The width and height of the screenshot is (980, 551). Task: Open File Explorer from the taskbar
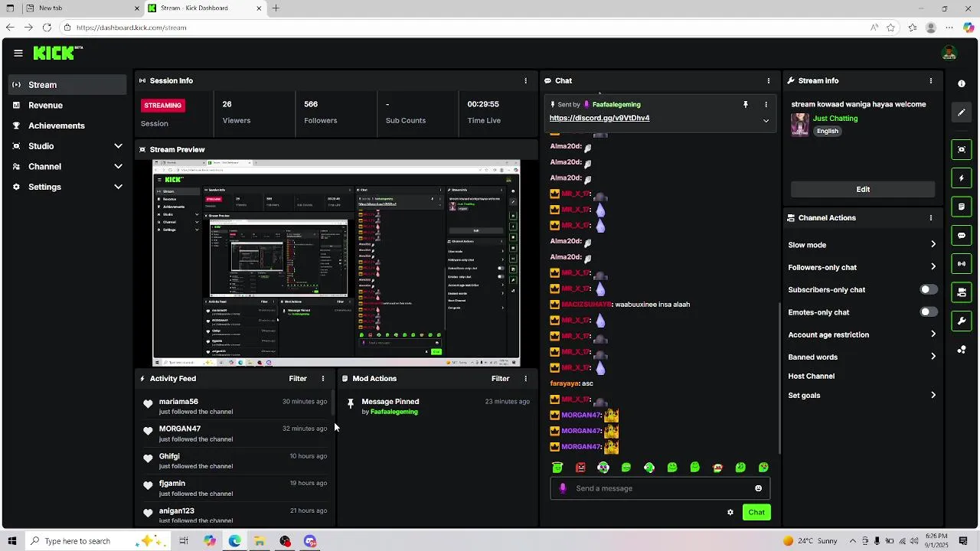tap(260, 541)
